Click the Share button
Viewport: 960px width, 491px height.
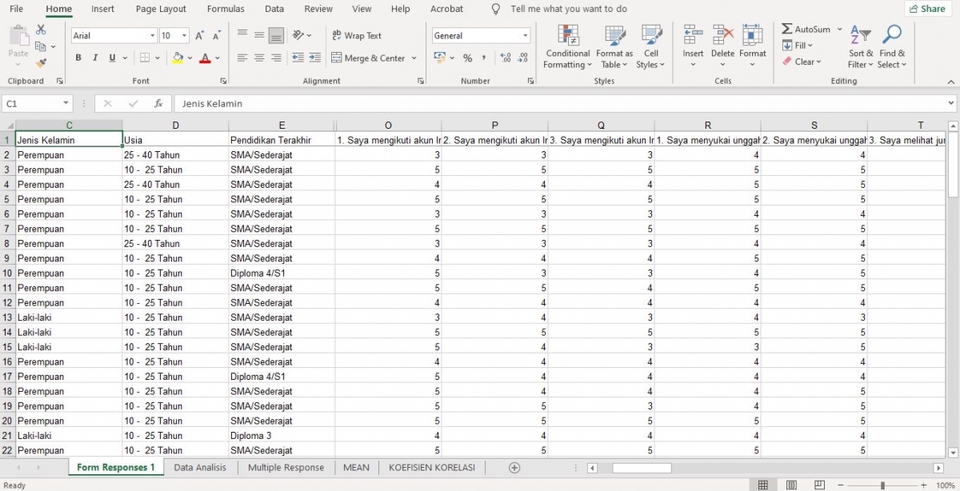pos(927,9)
